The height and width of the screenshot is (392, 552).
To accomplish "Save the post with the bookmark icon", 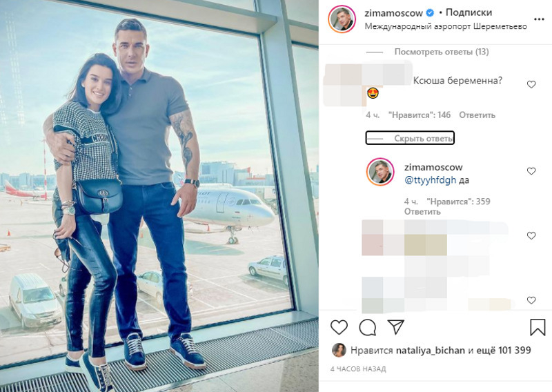I will click(538, 327).
